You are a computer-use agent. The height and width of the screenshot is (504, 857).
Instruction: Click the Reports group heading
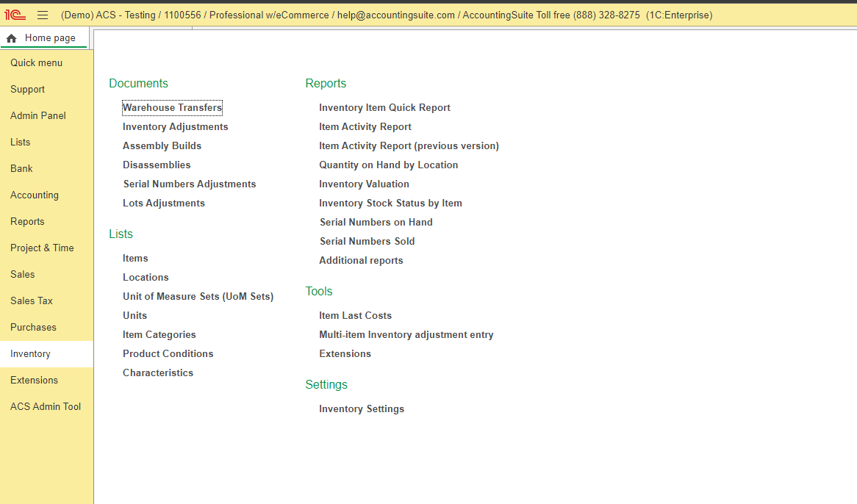(x=326, y=84)
